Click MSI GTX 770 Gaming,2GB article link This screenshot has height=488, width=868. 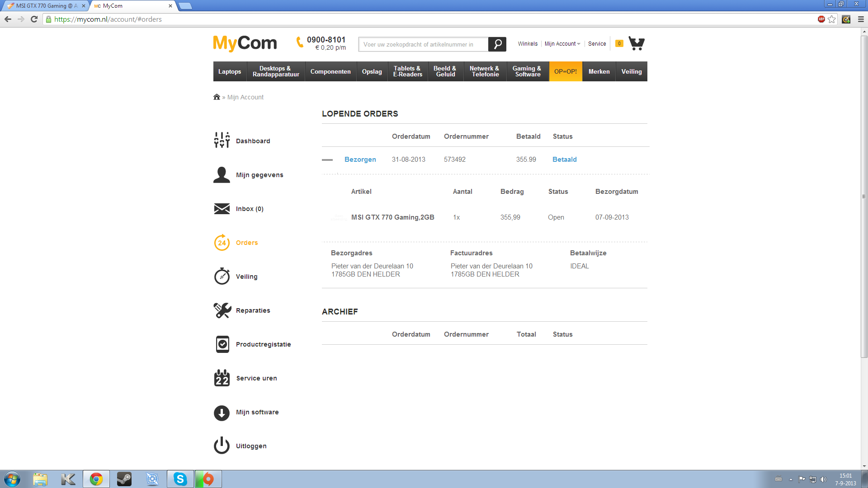pos(392,217)
